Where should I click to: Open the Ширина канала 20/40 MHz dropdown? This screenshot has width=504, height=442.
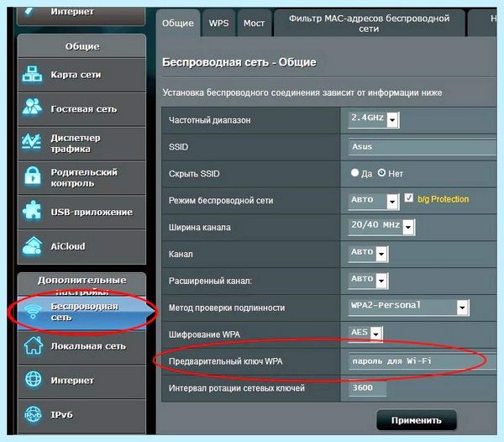coord(381,227)
